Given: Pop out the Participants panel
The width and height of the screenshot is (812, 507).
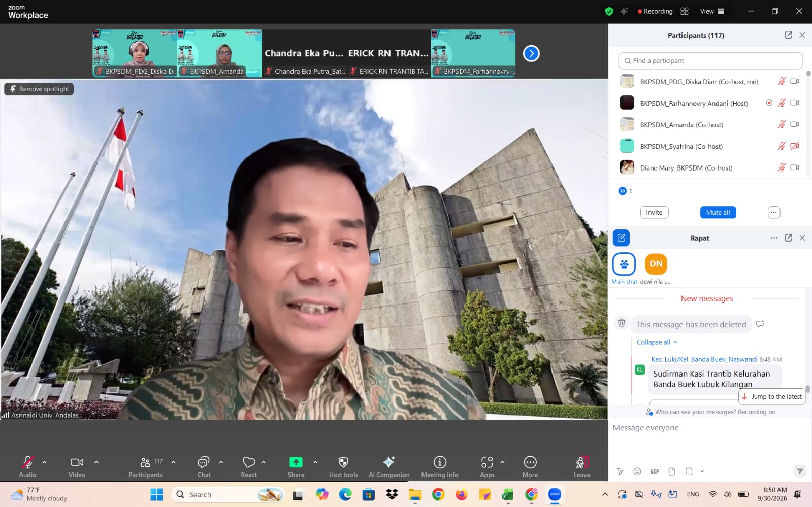Looking at the screenshot, I should 788,35.
